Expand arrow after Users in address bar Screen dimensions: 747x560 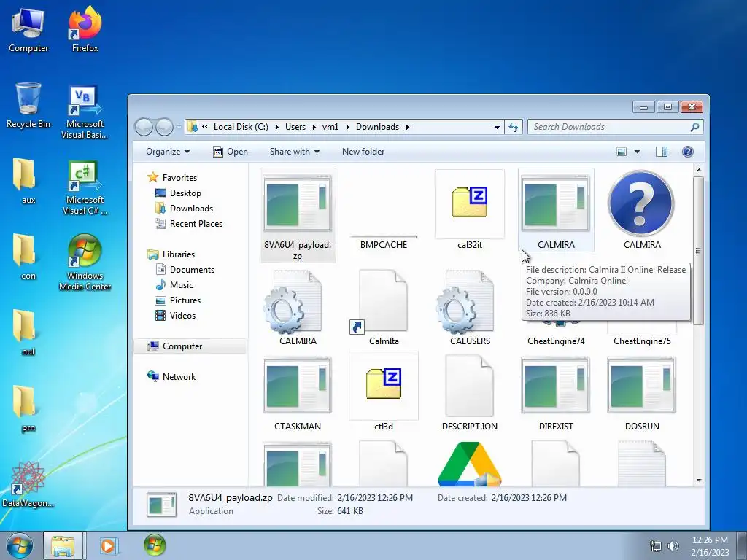tap(314, 127)
